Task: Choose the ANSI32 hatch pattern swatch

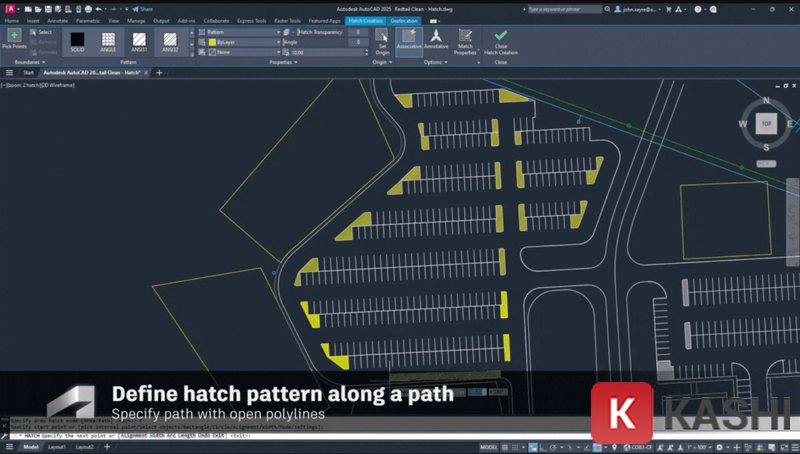Action: 170,42
